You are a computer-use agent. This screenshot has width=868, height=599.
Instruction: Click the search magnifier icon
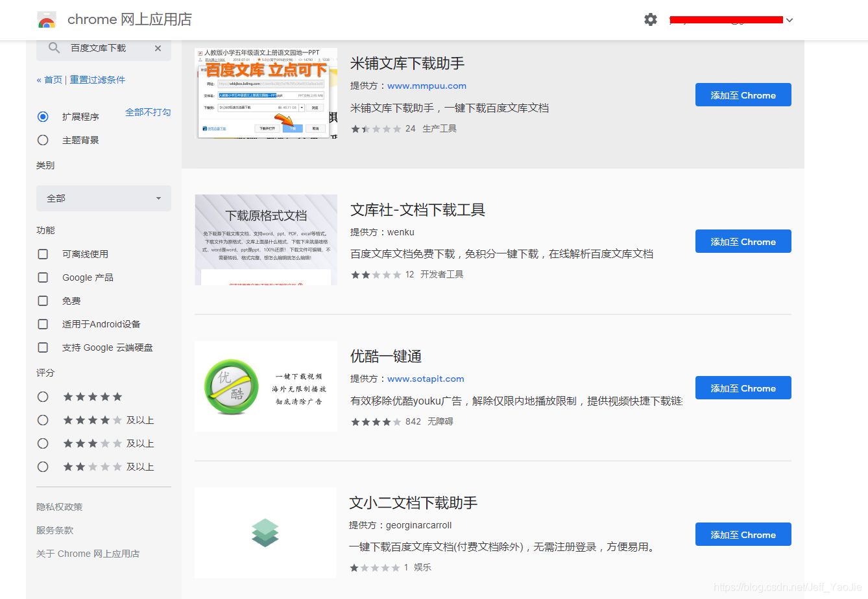click(54, 48)
